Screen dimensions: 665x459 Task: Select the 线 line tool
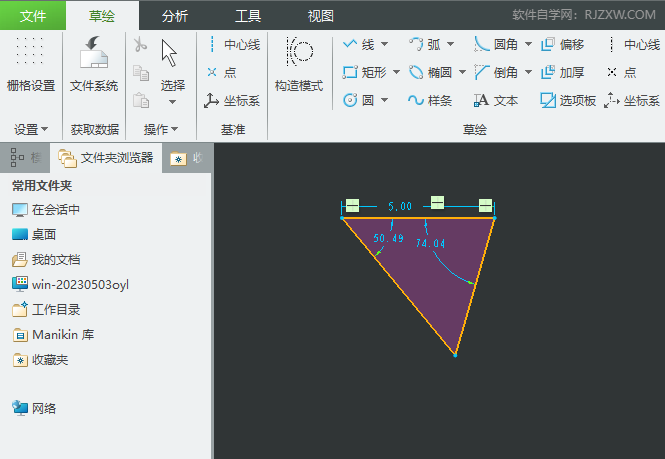pyautogui.click(x=359, y=44)
